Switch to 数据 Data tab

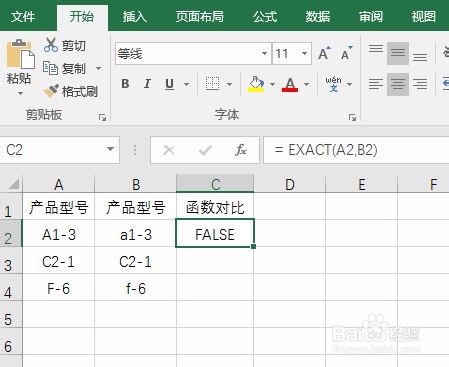click(x=318, y=16)
